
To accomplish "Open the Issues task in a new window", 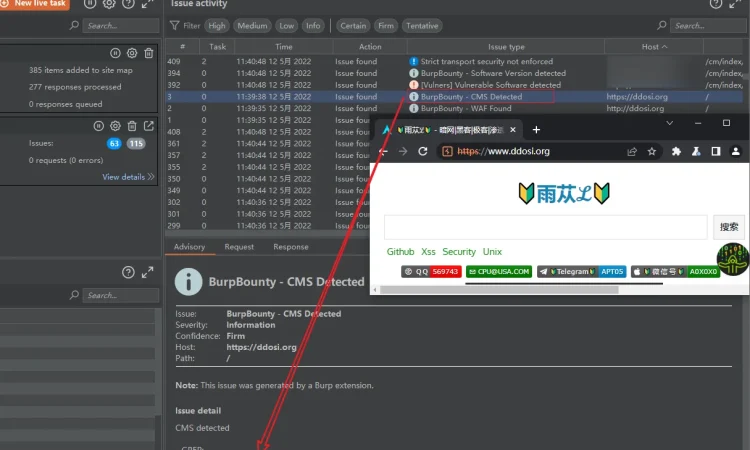I will pos(149,126).
